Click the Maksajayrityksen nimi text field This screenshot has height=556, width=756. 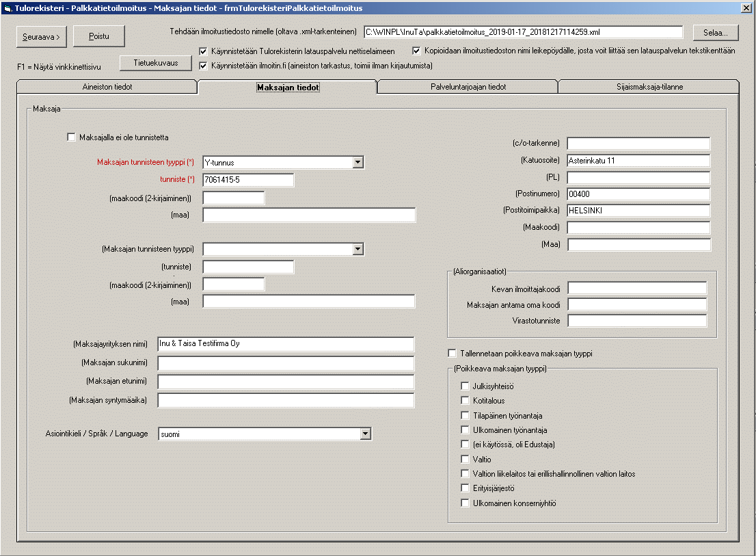click(286, 343)
